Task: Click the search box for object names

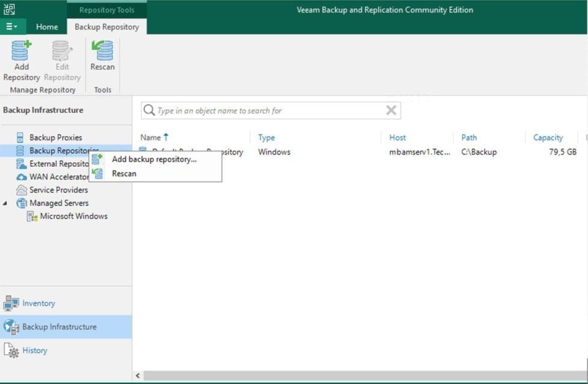Action: [265, 111]
